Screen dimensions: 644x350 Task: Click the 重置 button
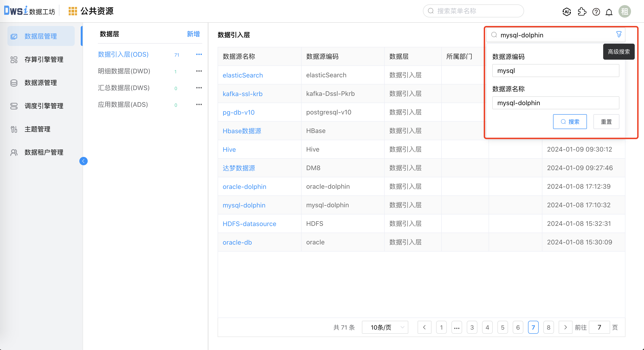tap(606, 122)
